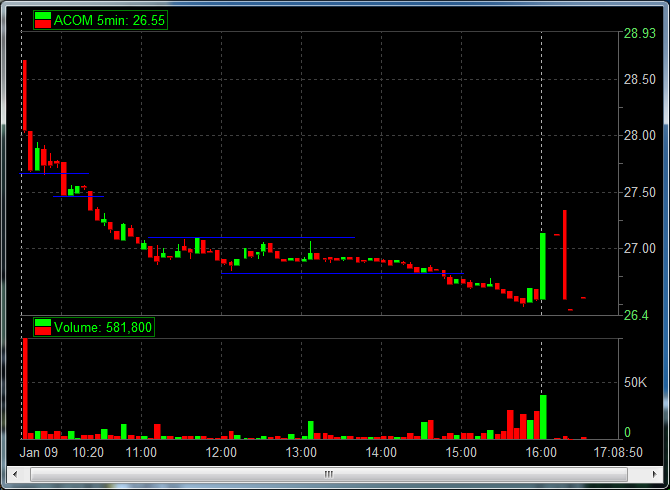
Task: Click the 28.00 price axis label
Action: click(639, 135)
